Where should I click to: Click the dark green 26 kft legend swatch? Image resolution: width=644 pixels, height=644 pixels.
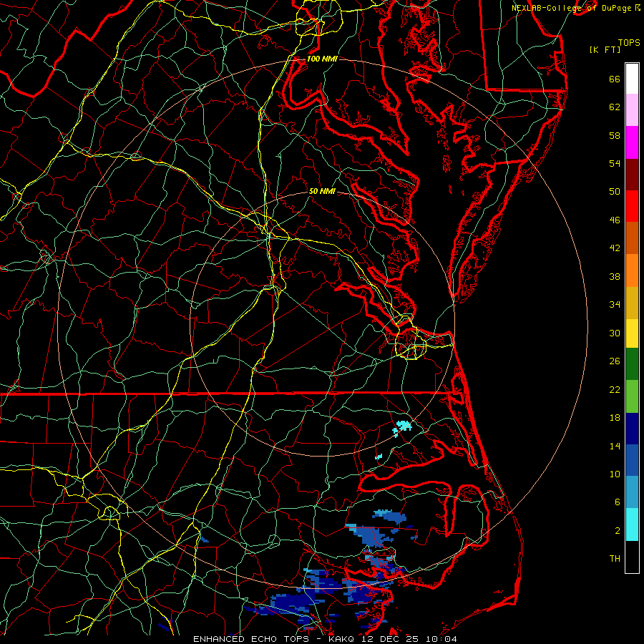tap(632, 364)
